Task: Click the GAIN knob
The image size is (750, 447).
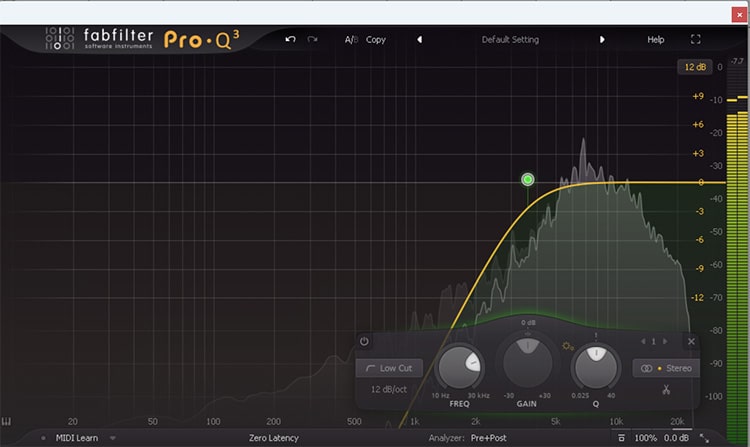Action: [x=527, y=362]
